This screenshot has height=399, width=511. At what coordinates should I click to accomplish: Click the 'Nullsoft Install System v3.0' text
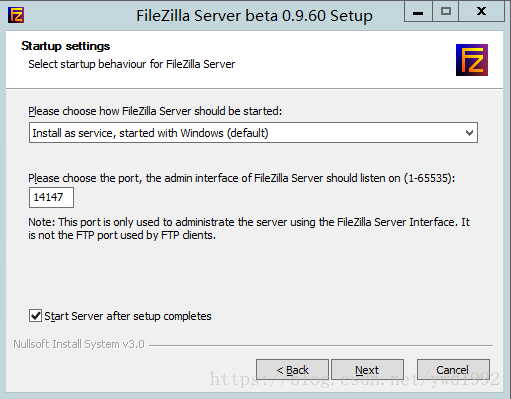[x=79, y=344]
